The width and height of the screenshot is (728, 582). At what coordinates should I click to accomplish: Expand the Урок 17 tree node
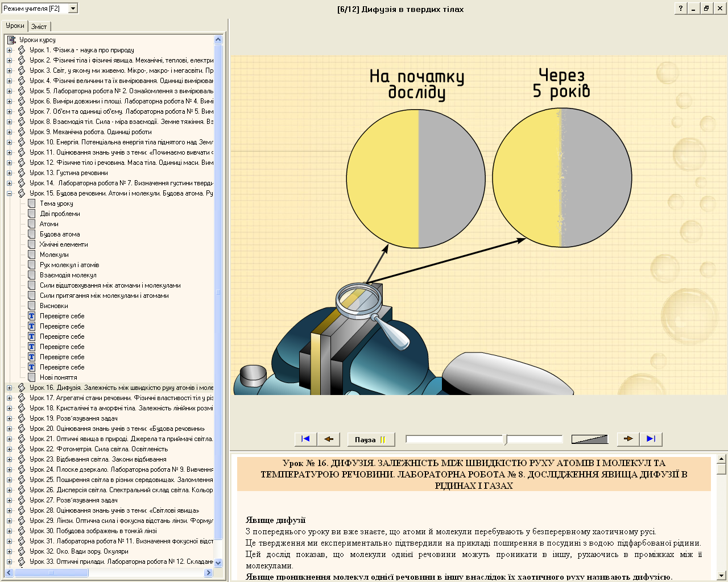[9, 398]
